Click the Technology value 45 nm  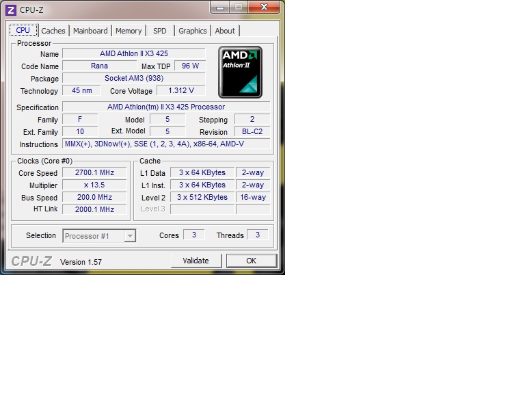(x=82, y=90)
